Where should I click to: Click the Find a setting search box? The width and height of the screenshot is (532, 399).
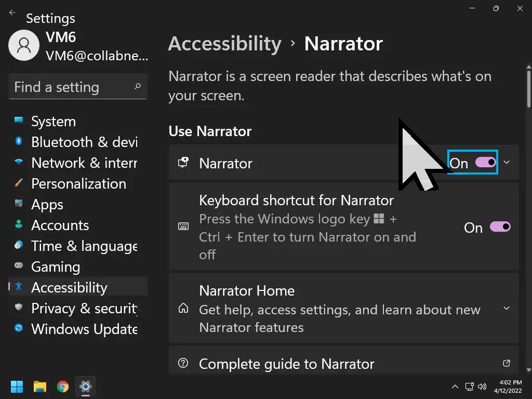coord(73,87)
